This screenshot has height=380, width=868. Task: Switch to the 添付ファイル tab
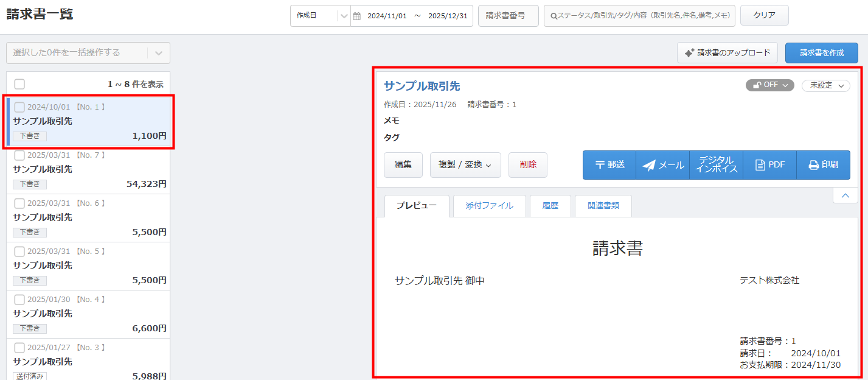pos(489,206)
